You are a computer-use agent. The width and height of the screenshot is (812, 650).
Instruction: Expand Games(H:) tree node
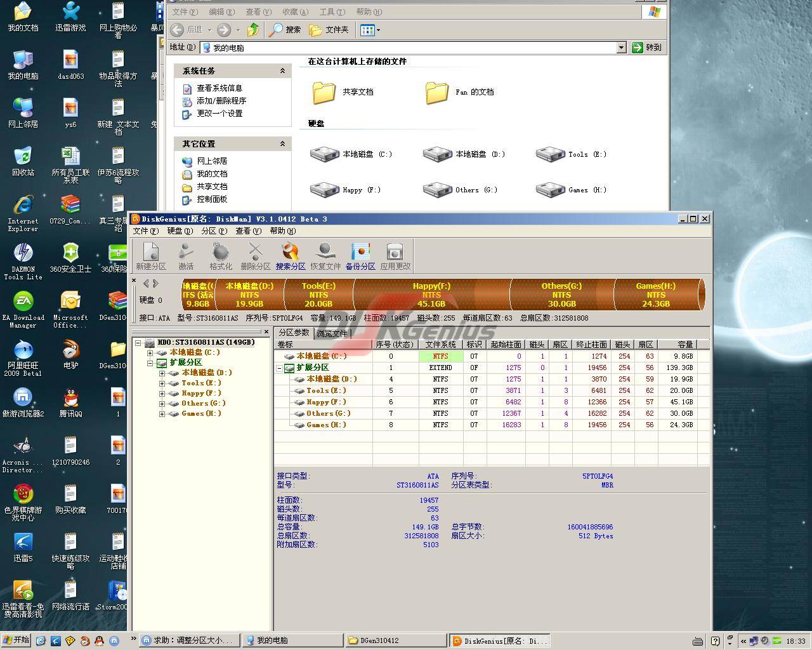coord(162,413)
